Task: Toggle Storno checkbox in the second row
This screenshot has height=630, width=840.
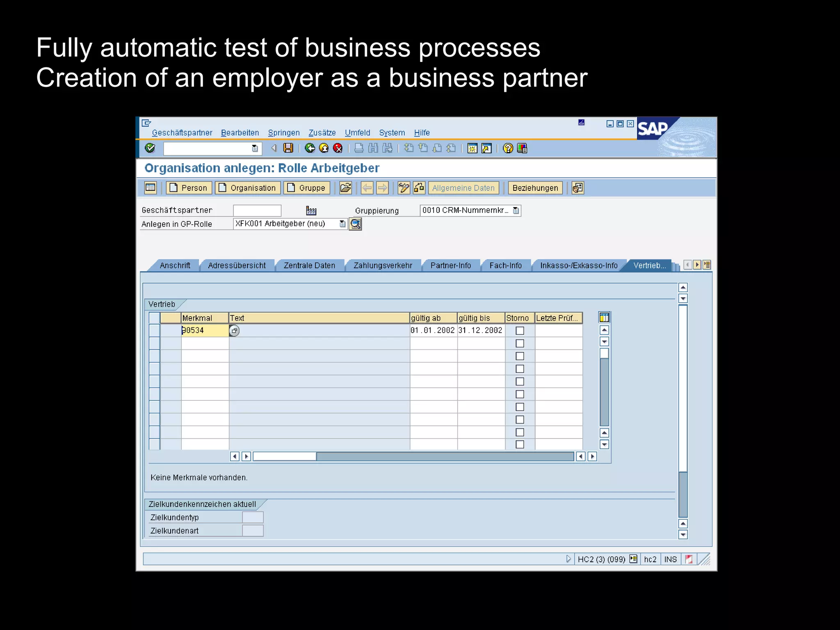Action: 520,343
